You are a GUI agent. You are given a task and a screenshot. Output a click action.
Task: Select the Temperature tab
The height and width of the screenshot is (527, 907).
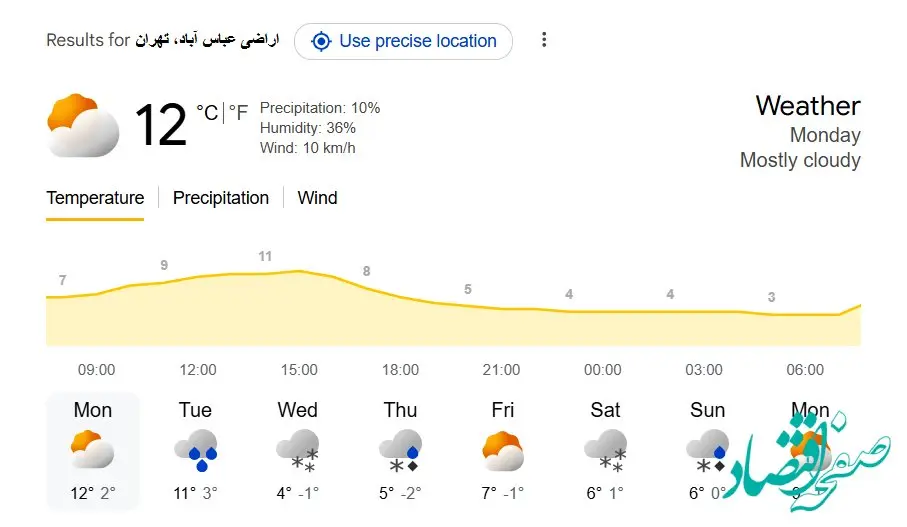(x=95, y=198)
